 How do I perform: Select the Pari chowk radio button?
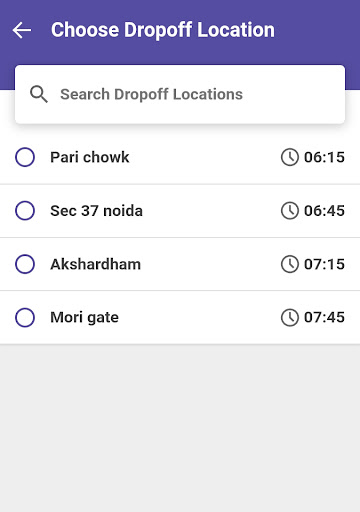(25, 157)
